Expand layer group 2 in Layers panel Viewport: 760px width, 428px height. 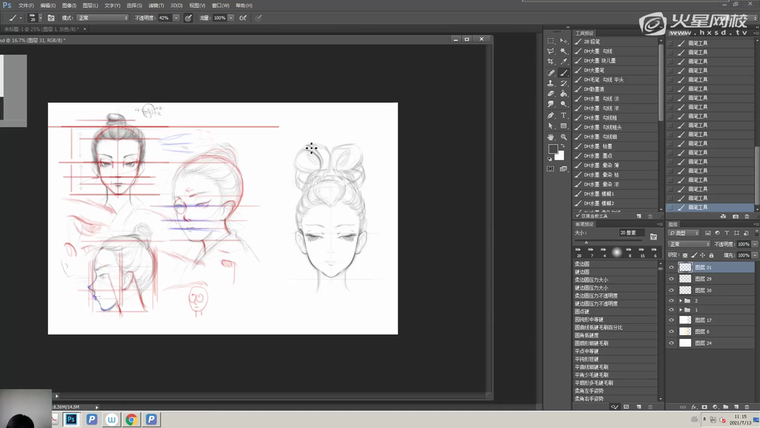680,300
